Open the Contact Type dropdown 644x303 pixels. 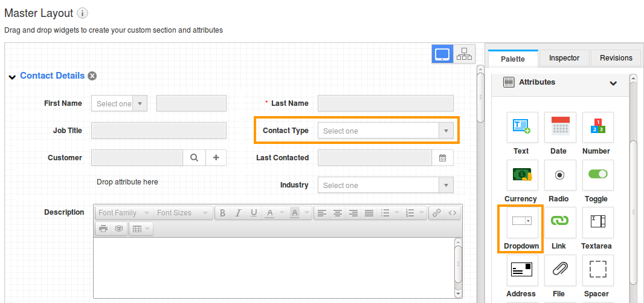(385, 131)
